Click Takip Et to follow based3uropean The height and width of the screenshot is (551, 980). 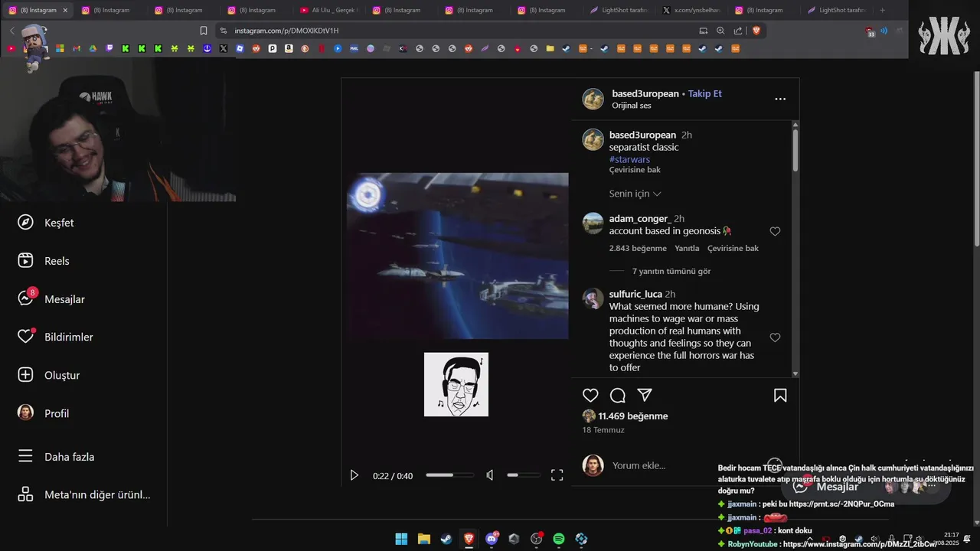(x=704, y=93)
